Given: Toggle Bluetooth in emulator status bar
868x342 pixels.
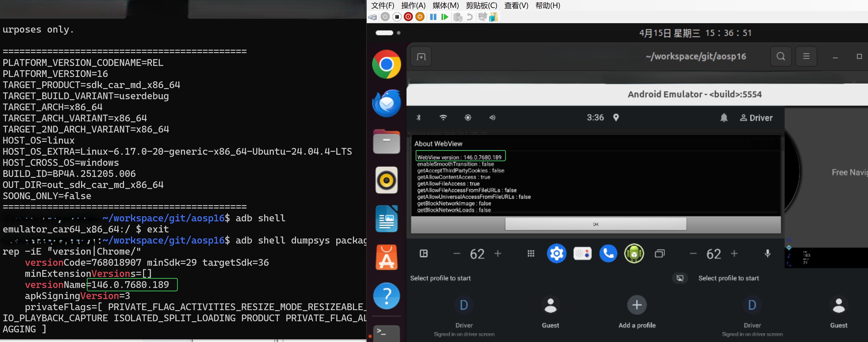Looking at the screenshot, I should (x=419, y=118).
